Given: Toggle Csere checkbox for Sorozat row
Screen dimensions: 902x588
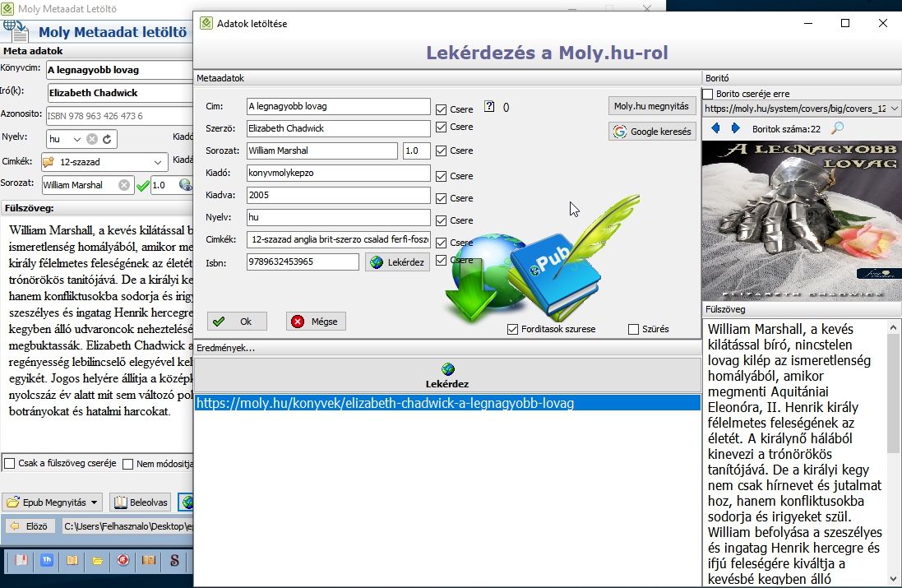Looking at the screenshot, I should [442, 150].
